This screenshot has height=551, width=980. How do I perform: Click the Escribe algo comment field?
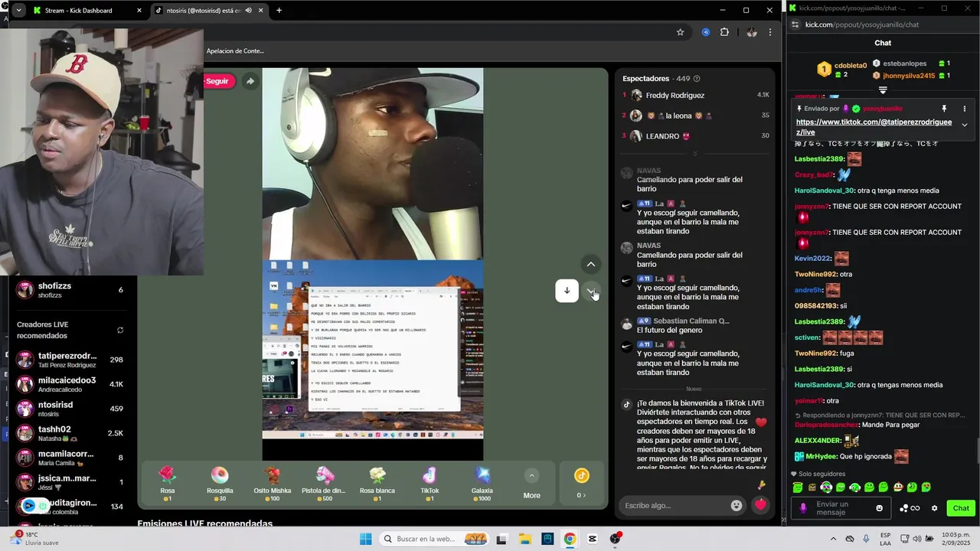tap(674, 505)
